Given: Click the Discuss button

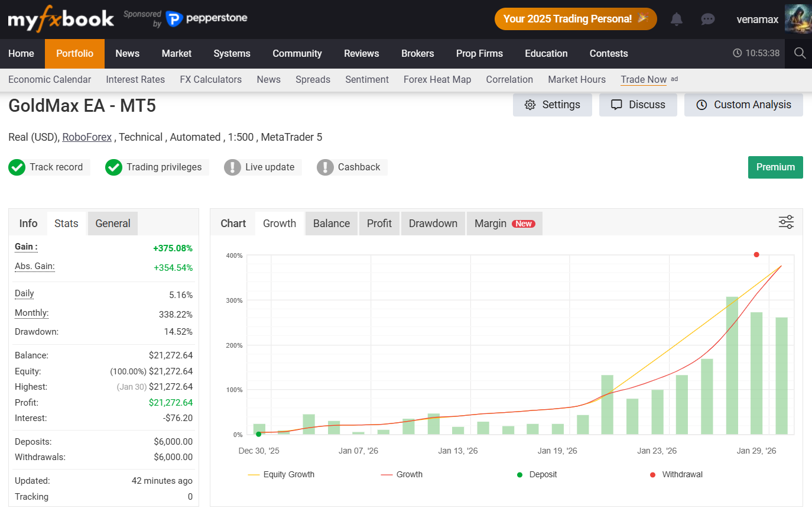Looking at the screenshot, I should click(638, 105).
